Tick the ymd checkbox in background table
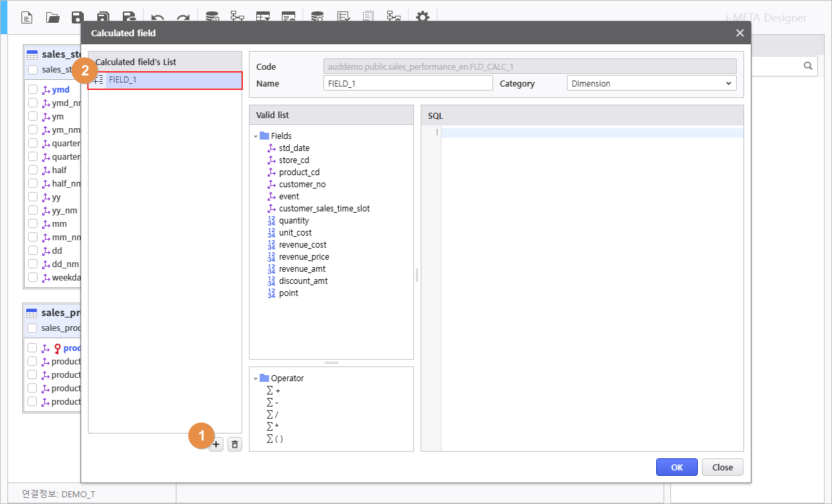 (x=32, y=89)
